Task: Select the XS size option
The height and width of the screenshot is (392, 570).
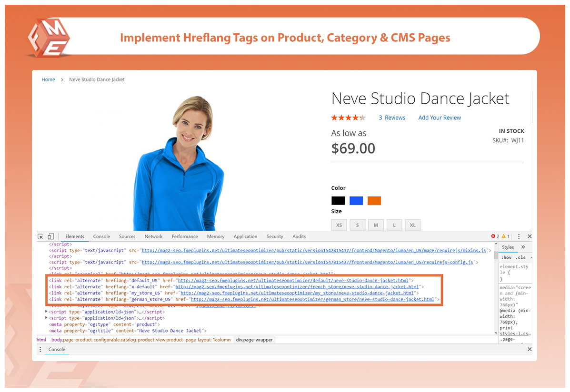Action: [339, 225]
